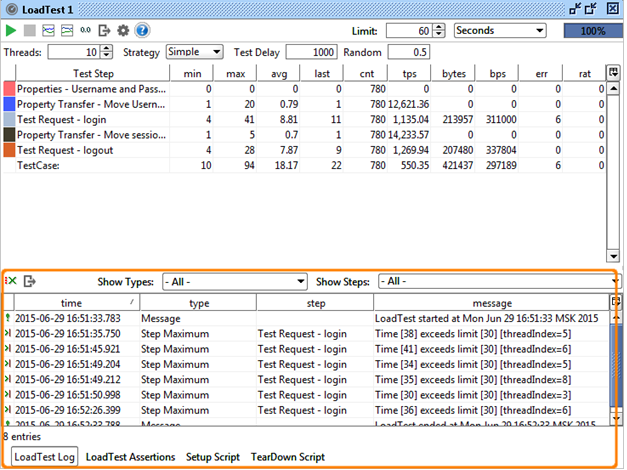Viewport: 627px width, 470px height.
Task: Select log entry at 16:51:49.204
Action: (x=306, y=364)
